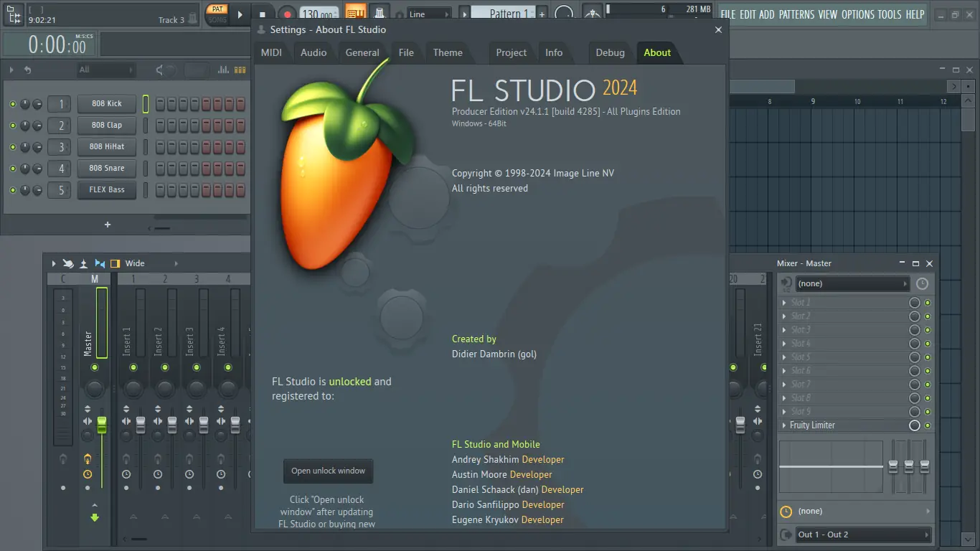Click the blue mirror icon in mixer toolbar

pos(100,263)
